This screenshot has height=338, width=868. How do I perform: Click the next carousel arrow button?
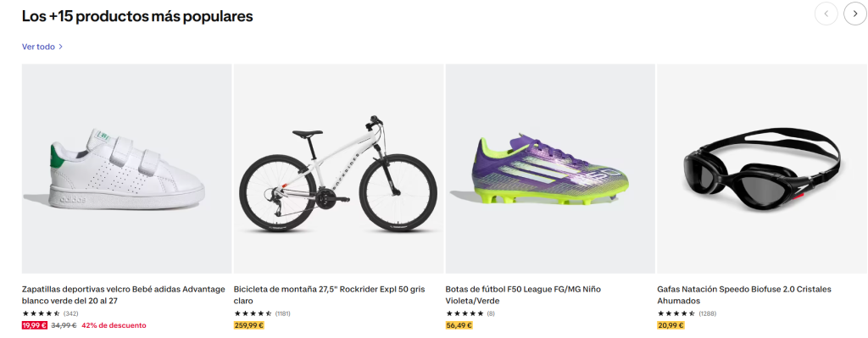[x=854, y=14]
